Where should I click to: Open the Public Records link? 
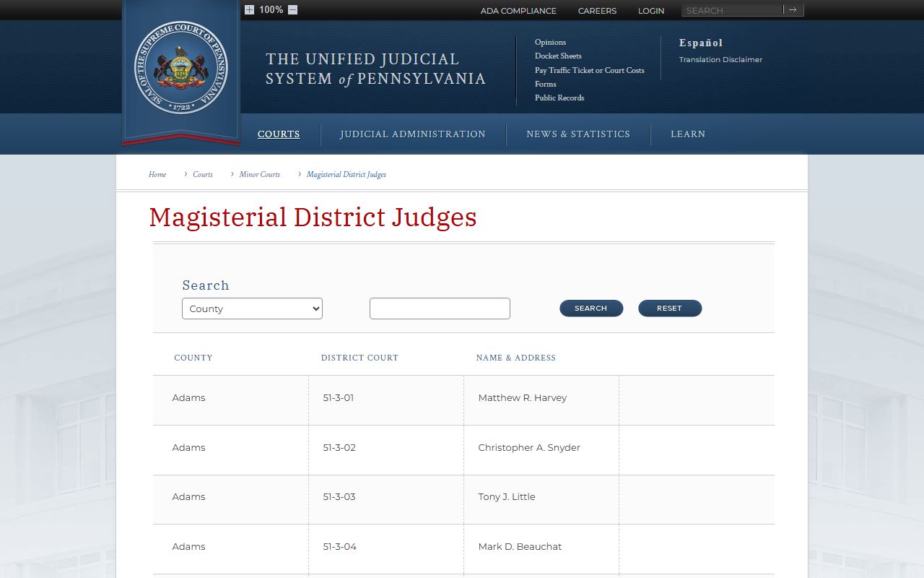559,98
